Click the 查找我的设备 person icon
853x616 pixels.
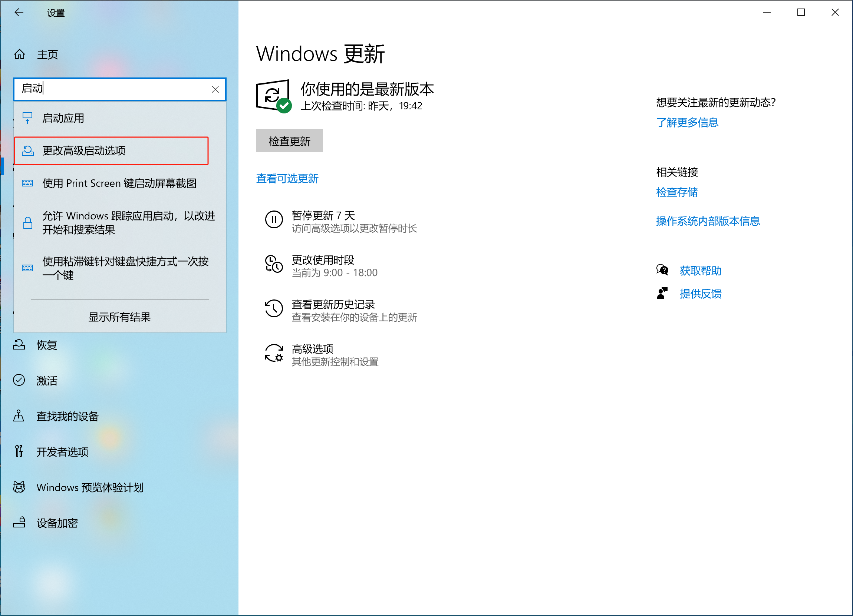[19, 416]
